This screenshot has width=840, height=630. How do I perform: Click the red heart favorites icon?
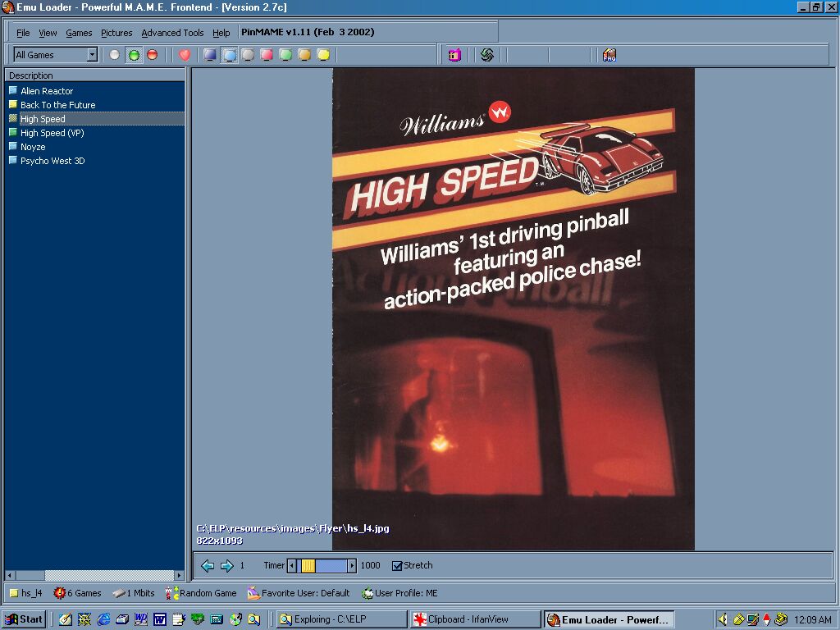coord(185,55)
